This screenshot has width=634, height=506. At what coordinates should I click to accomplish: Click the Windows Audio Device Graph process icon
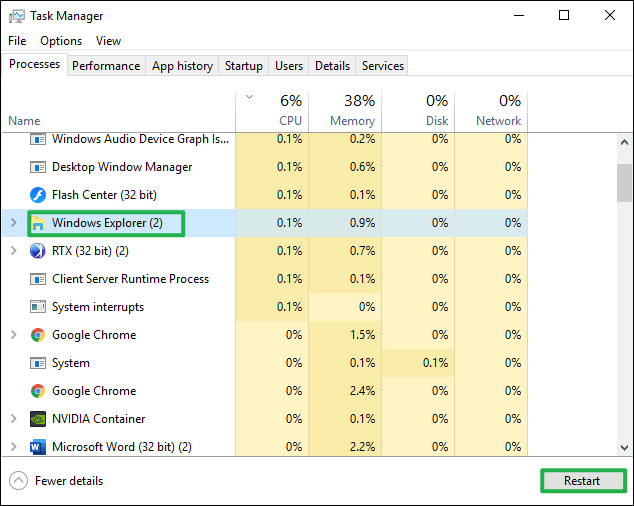tap(38, 139)
